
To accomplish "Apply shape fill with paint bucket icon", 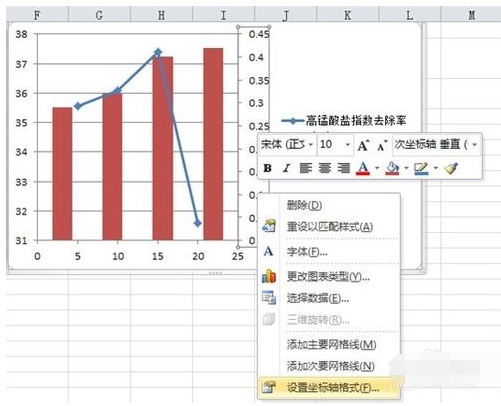I will tap(392, 168).
